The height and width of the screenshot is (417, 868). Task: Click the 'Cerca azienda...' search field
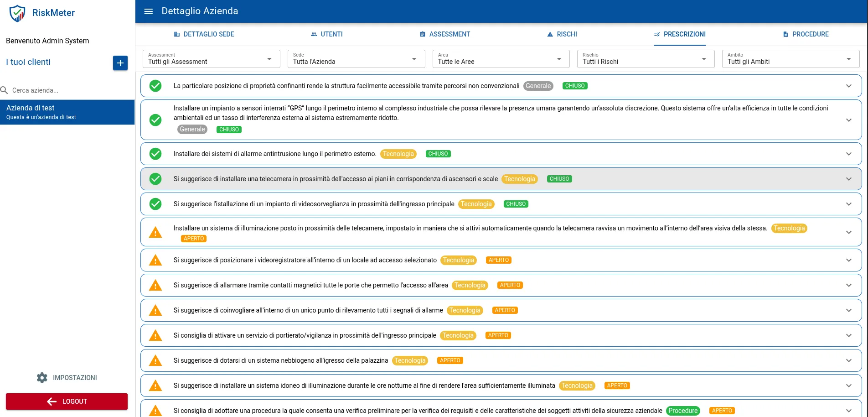point(67,90)
